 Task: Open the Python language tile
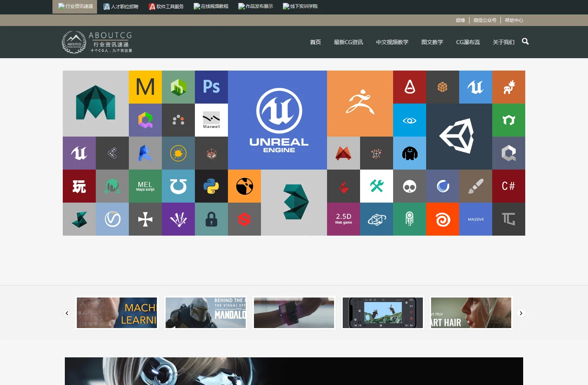click(x=211, y=186)
